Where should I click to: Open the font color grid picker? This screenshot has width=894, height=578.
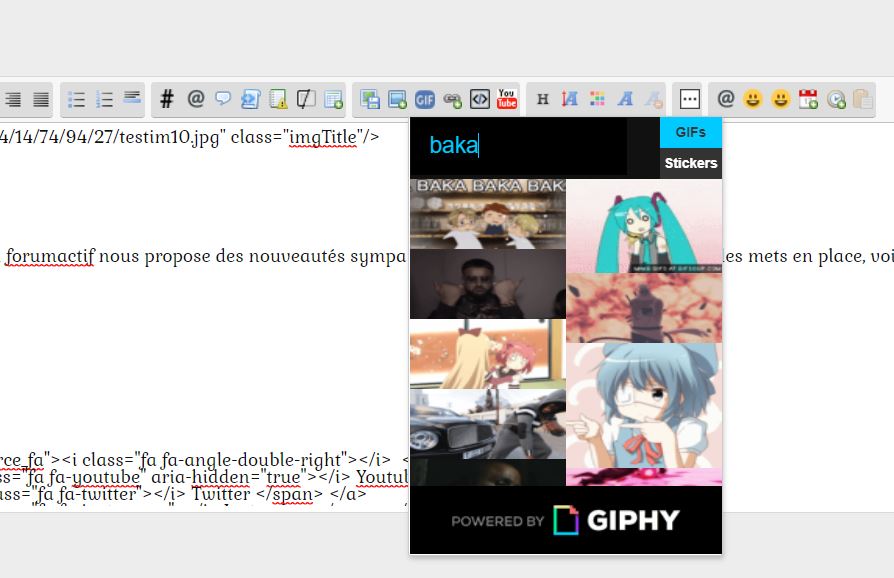(x=598, y=99)
